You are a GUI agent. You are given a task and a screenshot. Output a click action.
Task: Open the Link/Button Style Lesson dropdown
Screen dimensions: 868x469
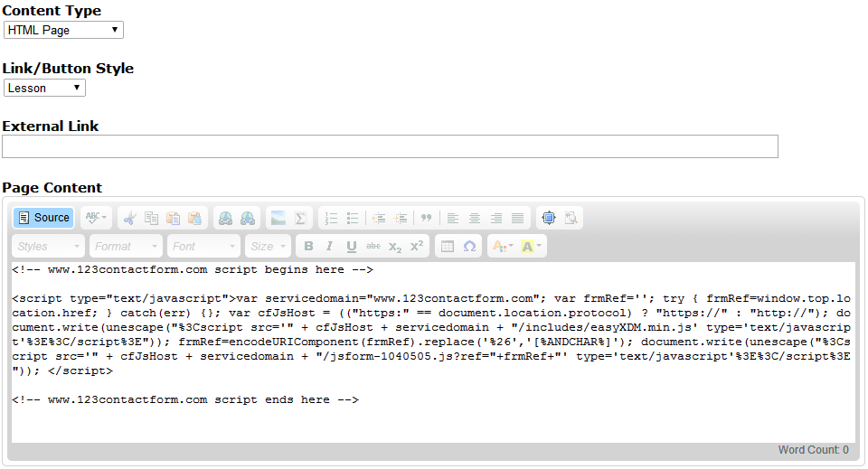pos(44,88)
